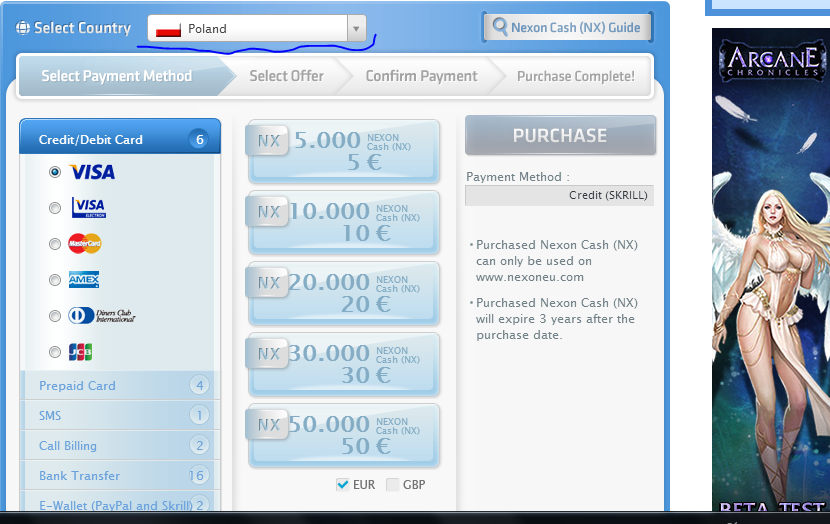830x524 pixels.
Task: Click the Arcane Chronicles logo in the ad
Action: pyautogui.click(x=771, y=60)
